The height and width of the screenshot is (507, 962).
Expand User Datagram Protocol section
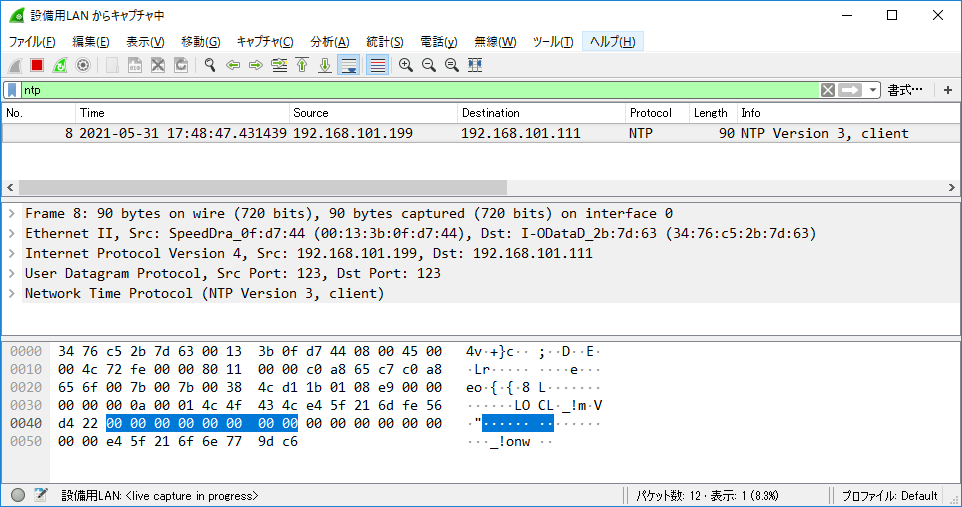pos(12,273)
